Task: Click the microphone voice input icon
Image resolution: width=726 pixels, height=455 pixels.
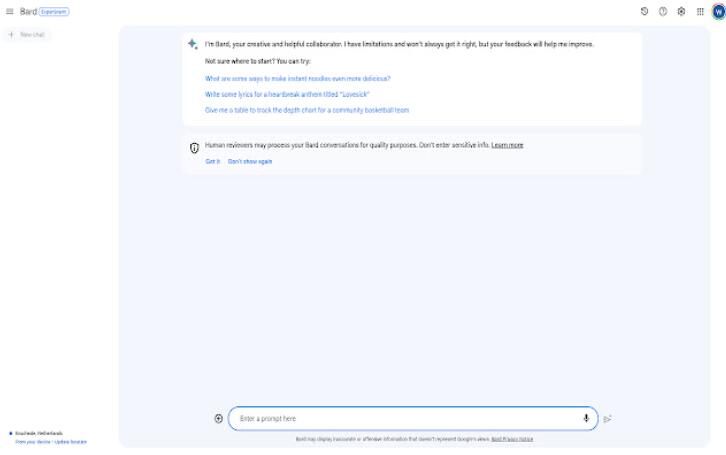Action: (x=586, y=418)
